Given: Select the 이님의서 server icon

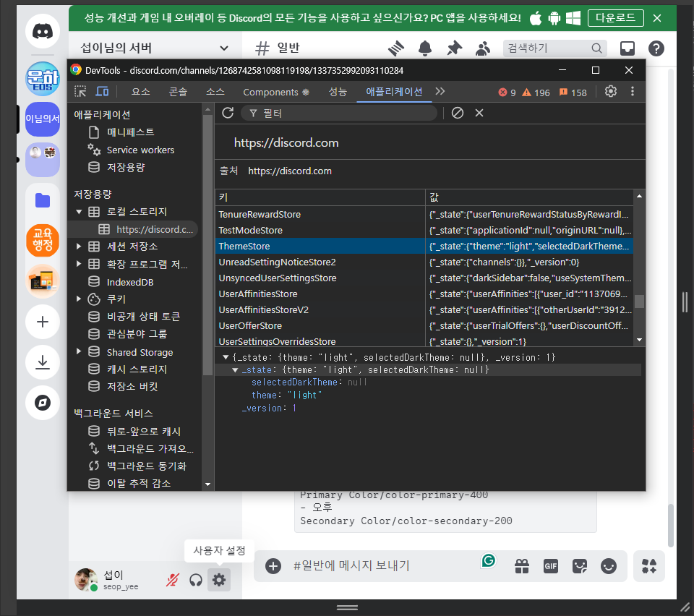Looking at the screenshot, I should [x=43, y=119].
